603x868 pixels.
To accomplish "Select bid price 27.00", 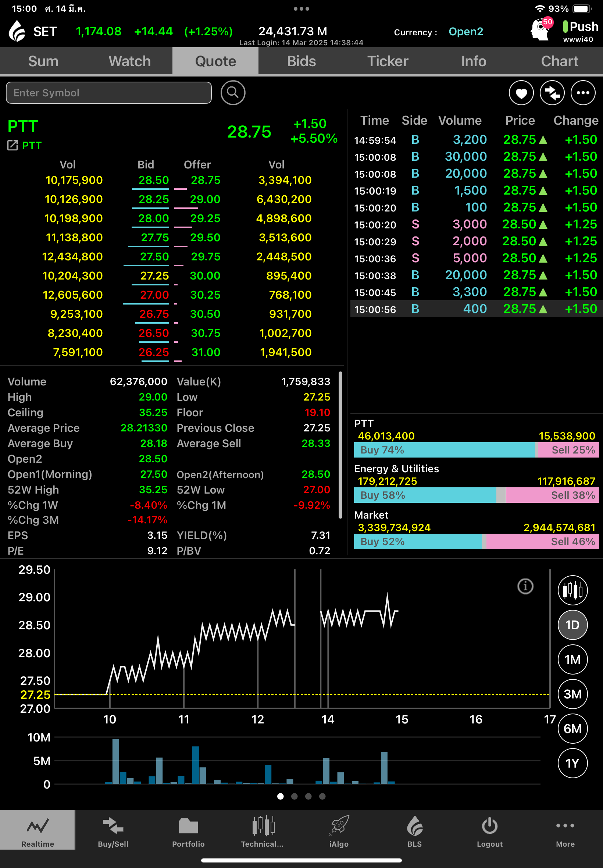I will (154, 295).
